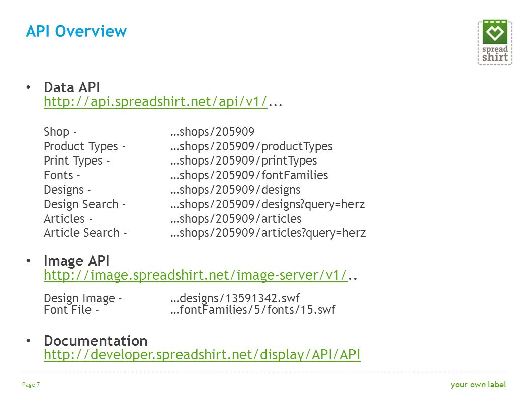The image size is (532, 399).
Task: Click the Spreadshirt logo icon
Action: pos(495,42)
